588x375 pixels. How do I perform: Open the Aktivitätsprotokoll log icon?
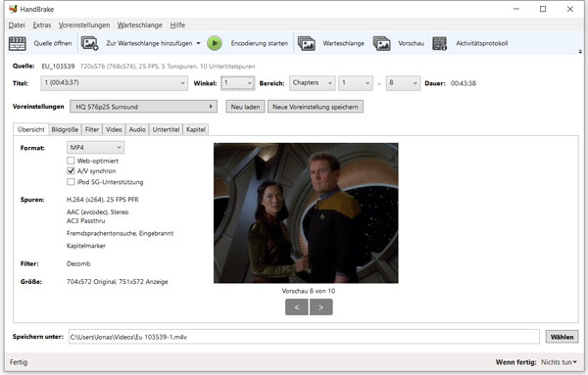click(x=439, y=43)
